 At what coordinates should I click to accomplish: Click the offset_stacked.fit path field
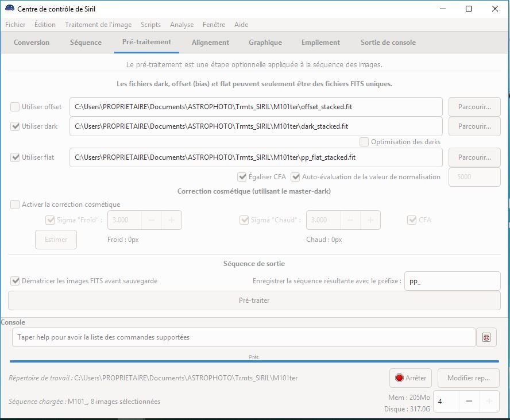(x=256, y=107)
